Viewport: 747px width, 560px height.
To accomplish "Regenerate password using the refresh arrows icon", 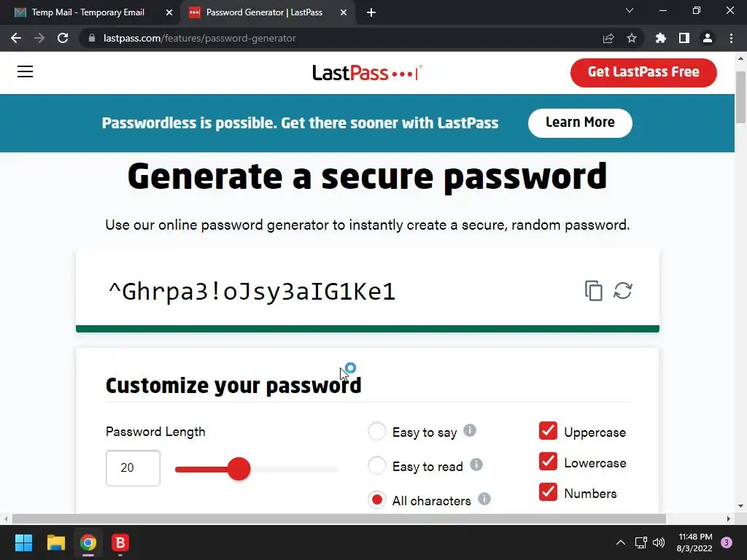I will click(623, 290).
